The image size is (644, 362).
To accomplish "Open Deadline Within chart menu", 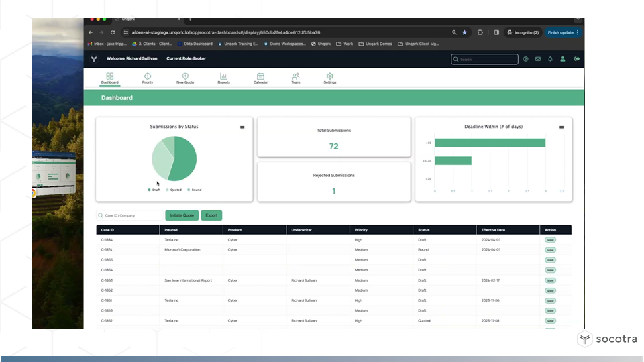I will click(x=561, y=127).
